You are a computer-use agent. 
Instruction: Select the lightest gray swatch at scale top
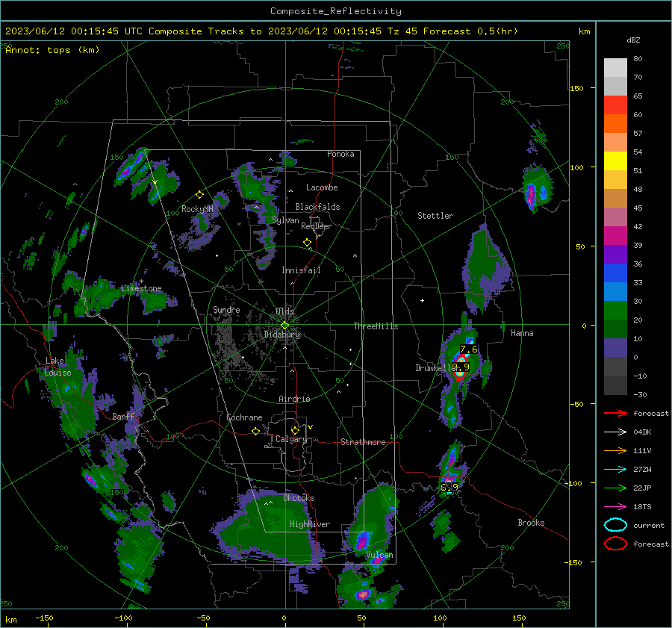(x=615, y=68)
